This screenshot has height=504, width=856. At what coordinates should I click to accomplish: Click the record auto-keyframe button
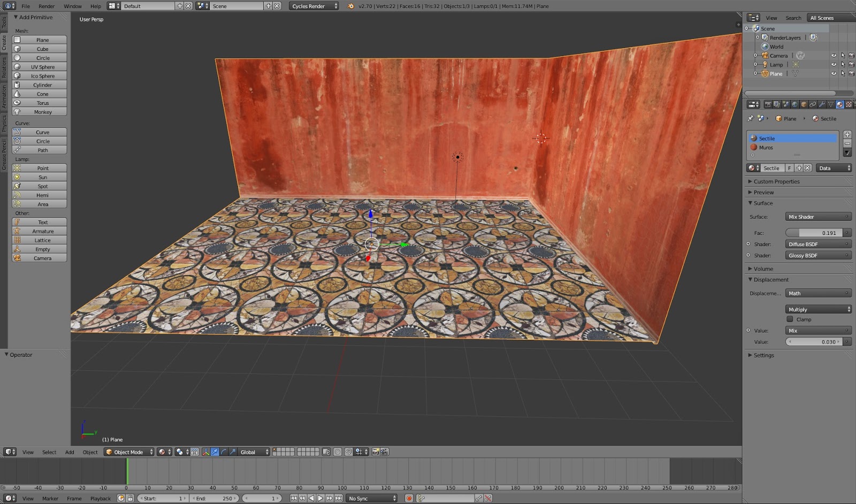coord(409,498)
